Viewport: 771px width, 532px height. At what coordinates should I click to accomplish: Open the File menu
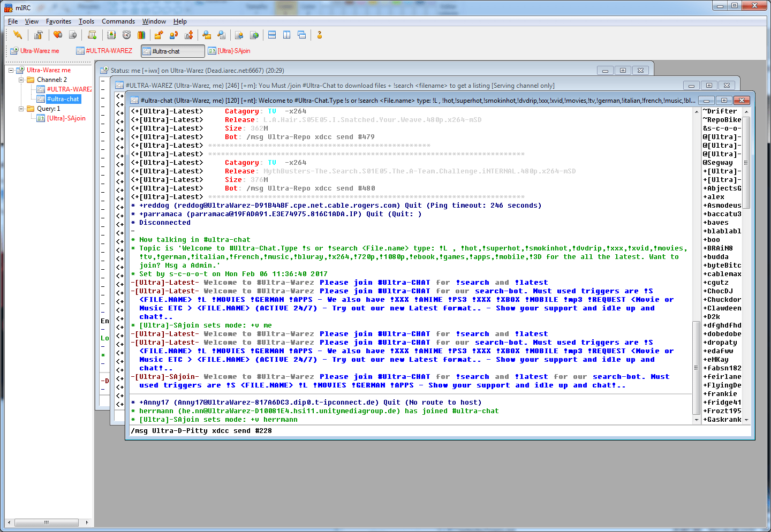13,21
